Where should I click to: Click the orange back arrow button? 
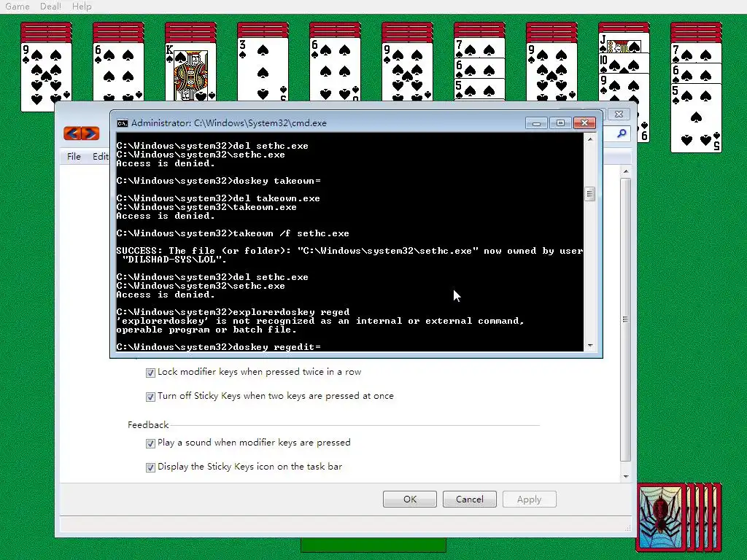pos(72,133)
